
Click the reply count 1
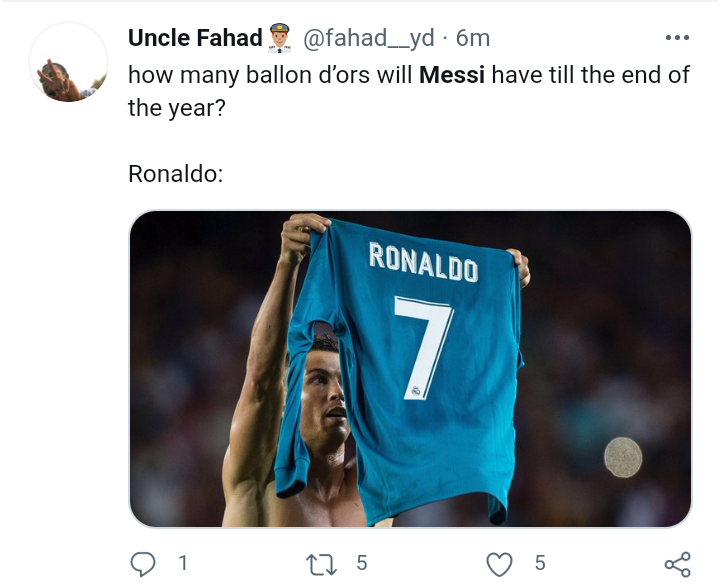click(183, 563)
